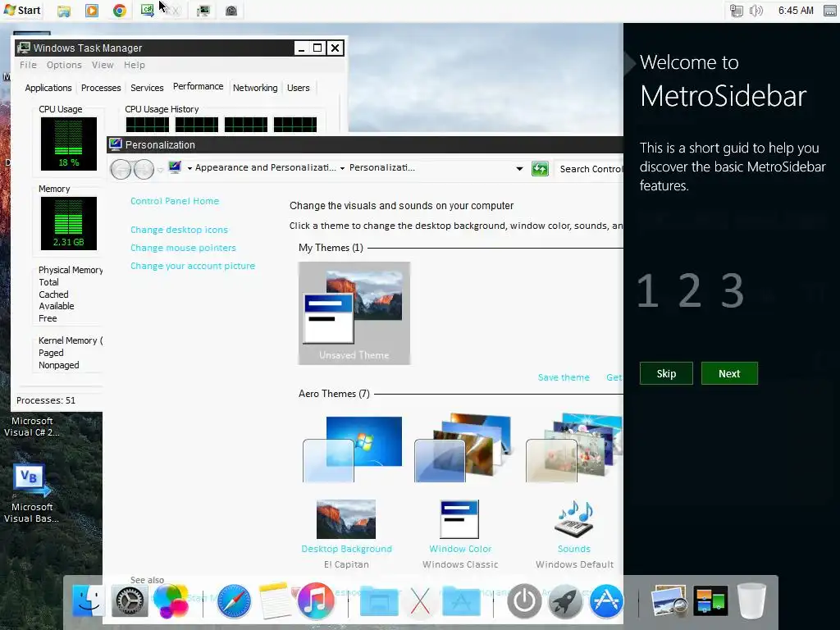The height and width of the screenshot is (630, 840).
Task: Select the flowers Aero theme thumbnail
Action: 574,447
